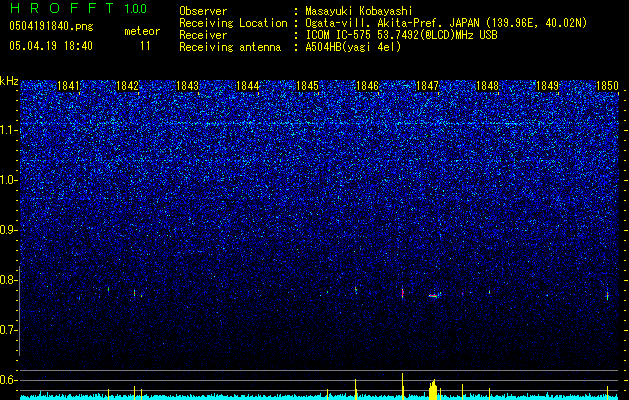Click the 1847 time axis marker
This screenshot has width=629, height=400.
pyautogui.click(x=427, y=86)
